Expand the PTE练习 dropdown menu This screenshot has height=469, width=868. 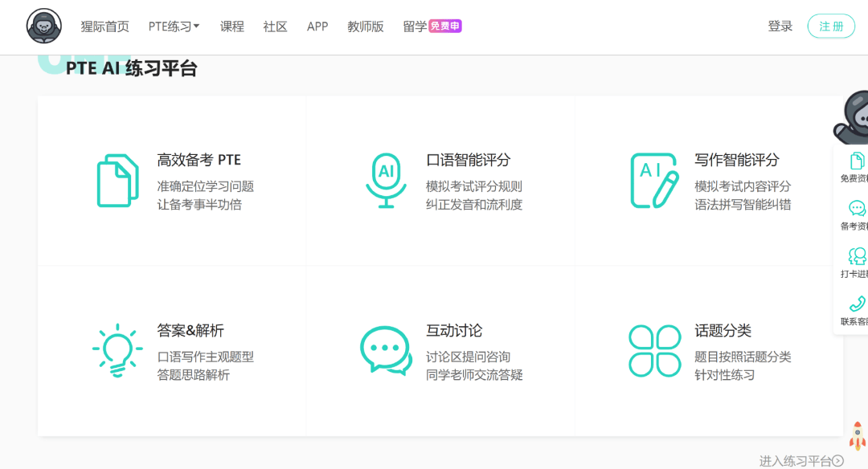174,27
